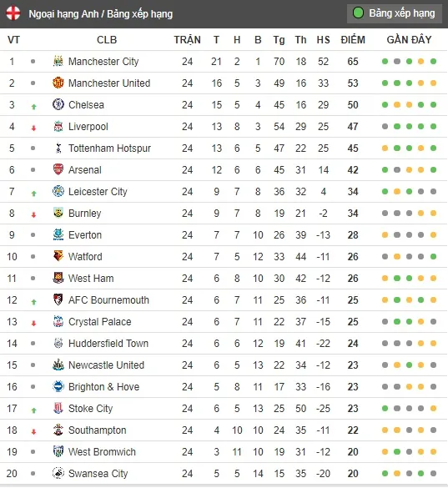Click Liverpool's red down-arrow position indicator
The image size is (448, 488).
[33, 128]
